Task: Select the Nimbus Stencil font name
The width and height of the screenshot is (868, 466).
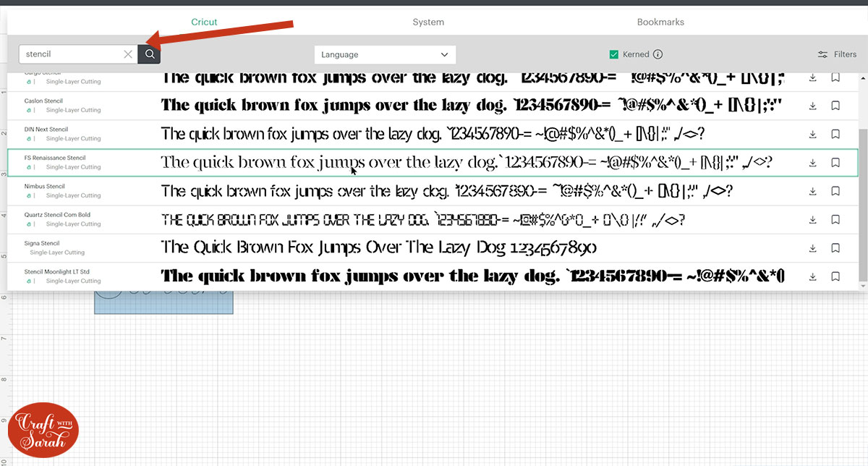Action: (x=44, y=186)
